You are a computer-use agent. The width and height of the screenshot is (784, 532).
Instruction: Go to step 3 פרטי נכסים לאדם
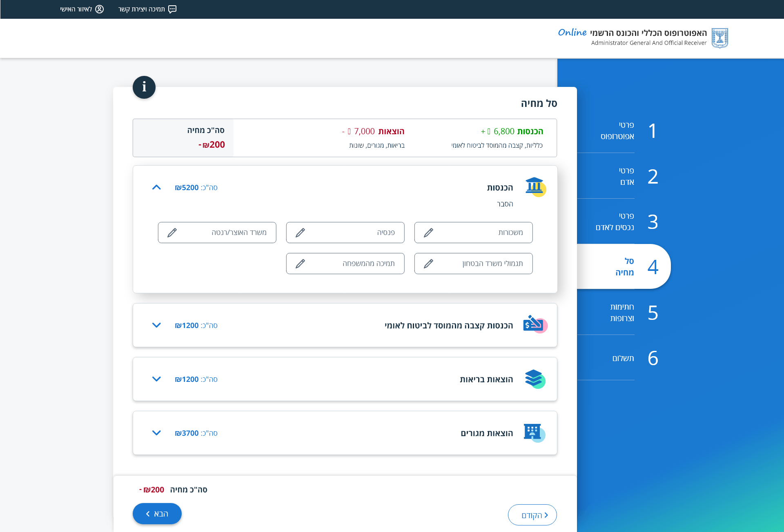tap(627, 222)
